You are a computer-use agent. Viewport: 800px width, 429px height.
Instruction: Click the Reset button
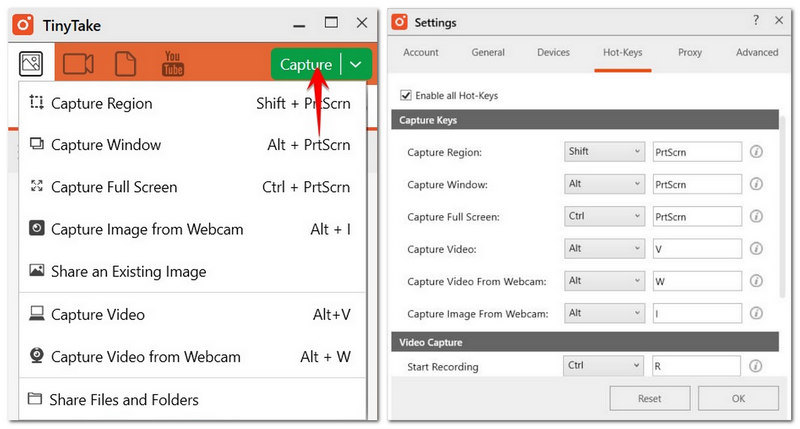pyautogui.click(x=649, y=398)
